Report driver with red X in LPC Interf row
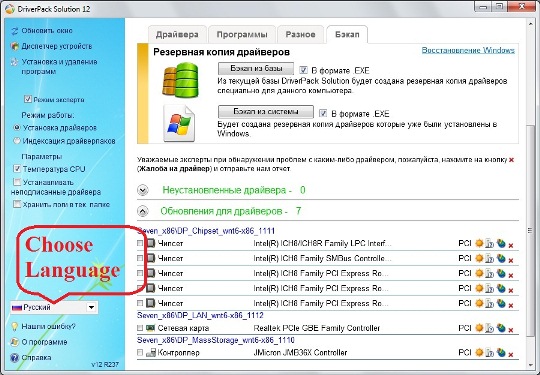 [x=511, y=245]
